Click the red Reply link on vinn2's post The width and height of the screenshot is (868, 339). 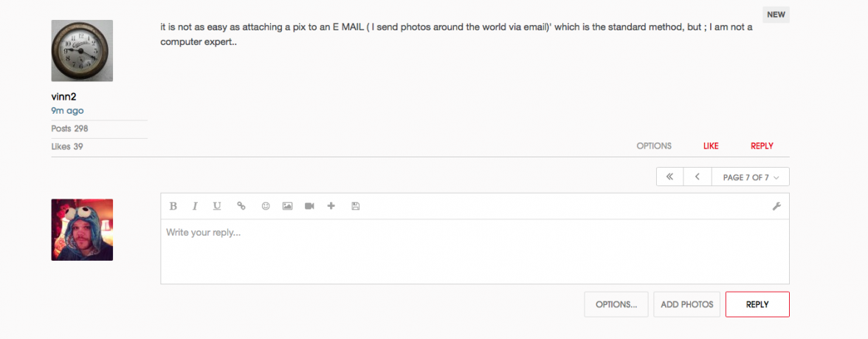[762, 146]
